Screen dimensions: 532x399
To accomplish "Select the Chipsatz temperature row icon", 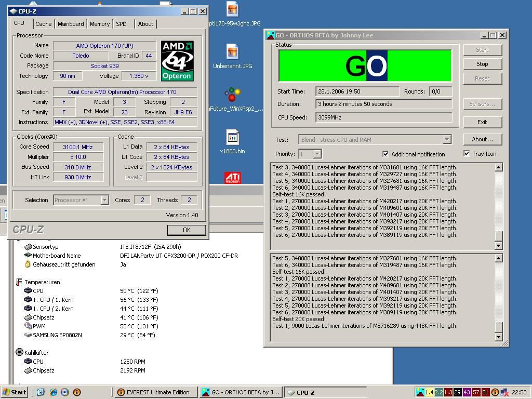I will 28,317.
